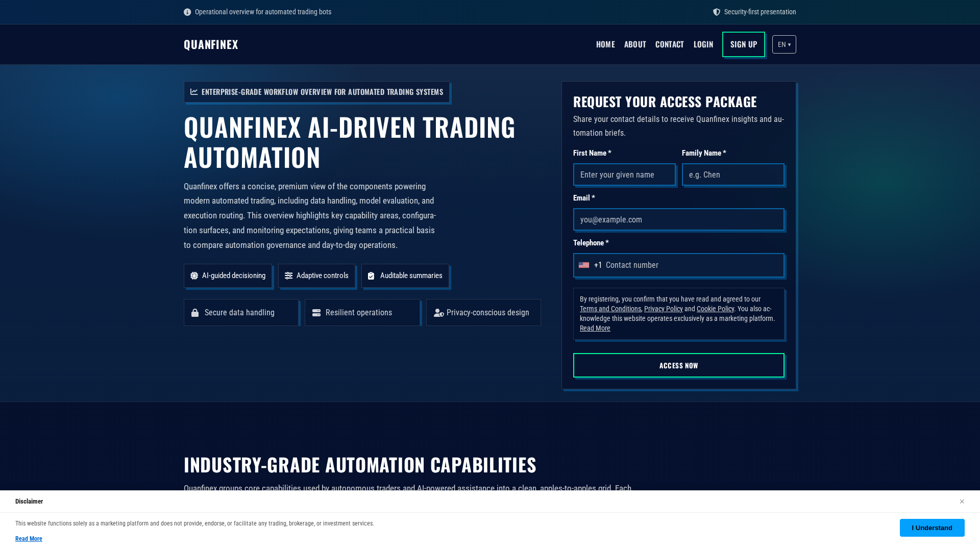The image size is (980, 551).
Task: Click the Auditable summaries tag
Action: pyautogui.click(x=405, y=276)
